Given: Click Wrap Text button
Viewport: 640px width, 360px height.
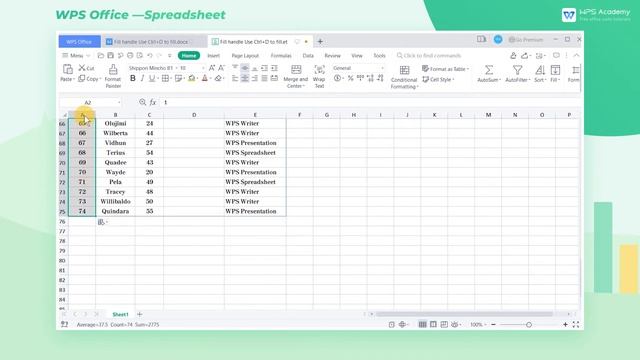Looking at the screenshot, I should click(319, 76).
